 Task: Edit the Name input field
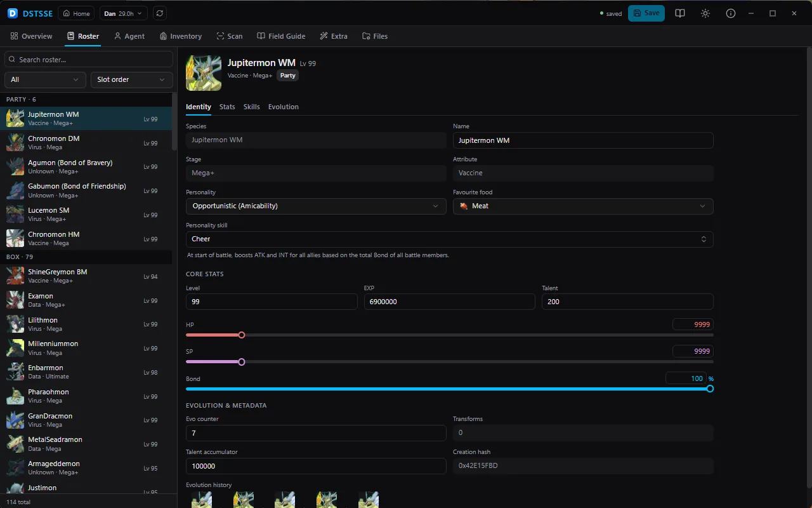(583, 140)
